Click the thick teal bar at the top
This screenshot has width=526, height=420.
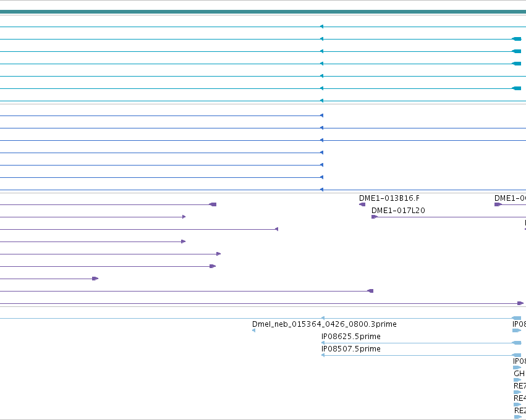(x=263, y=12)
